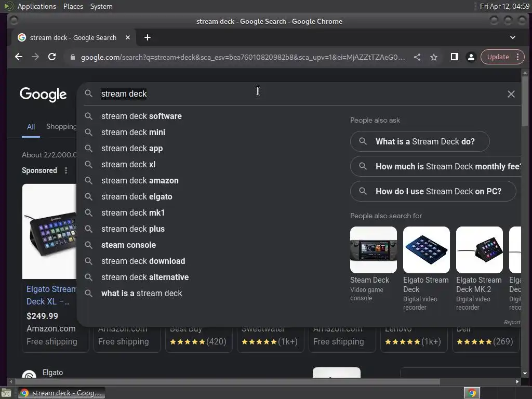Open the Chrome three-dot menu

coord(518,57)
